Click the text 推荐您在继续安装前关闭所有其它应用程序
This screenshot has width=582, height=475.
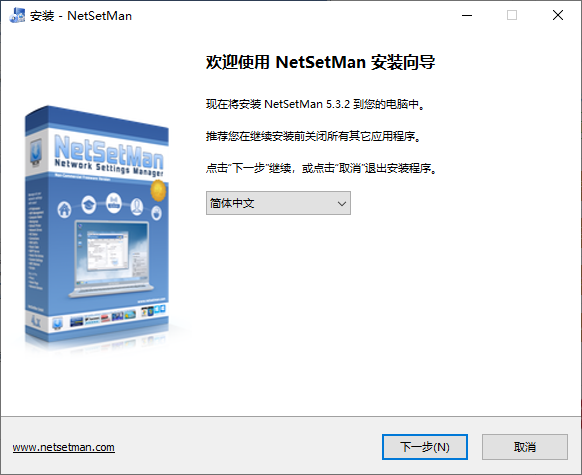click(x=314, y=136)
